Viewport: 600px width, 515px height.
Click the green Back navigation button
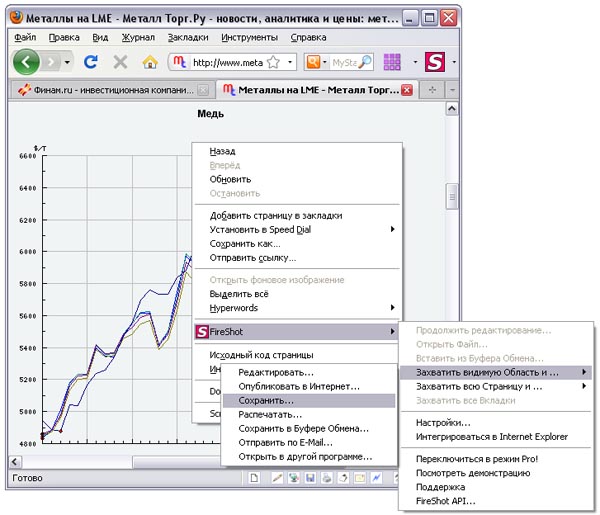coord(26,61)
